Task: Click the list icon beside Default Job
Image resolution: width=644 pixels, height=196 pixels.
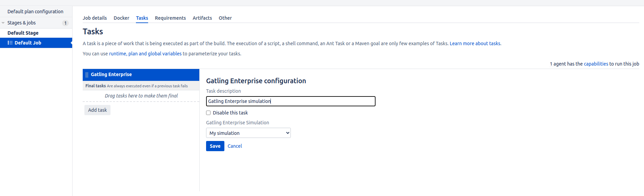Action: point(10,43)
